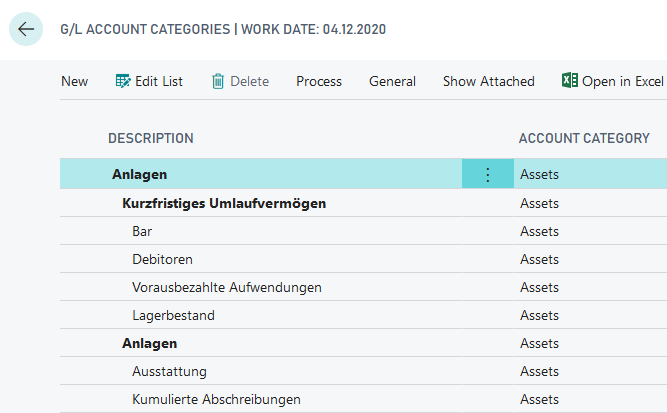The height and width of the screenshot is (413, 667).
Task: Click Show Attached
Action: (x=488, y=81)
